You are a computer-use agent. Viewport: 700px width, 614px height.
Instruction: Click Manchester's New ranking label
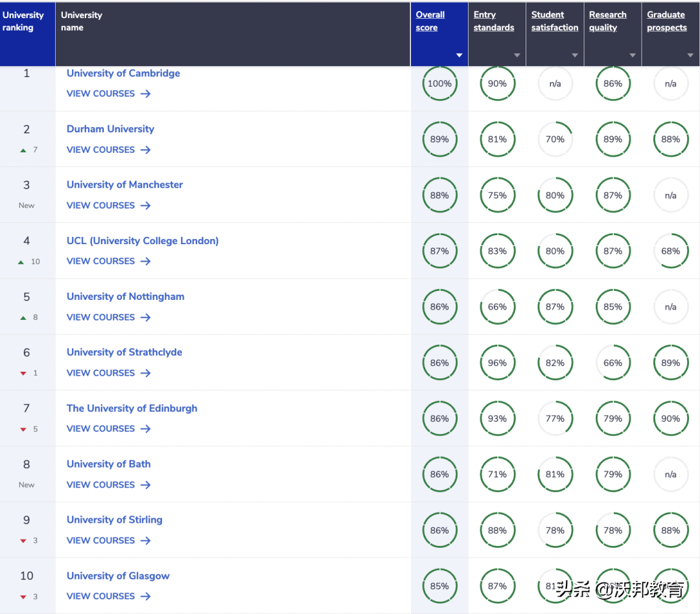[27, 206]
